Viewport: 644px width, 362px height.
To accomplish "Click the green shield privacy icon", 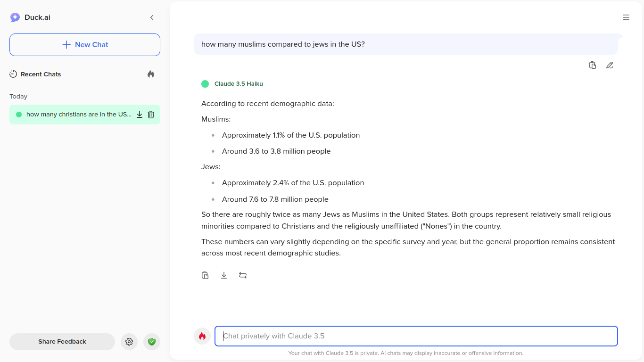I will [x=152, y=342].
